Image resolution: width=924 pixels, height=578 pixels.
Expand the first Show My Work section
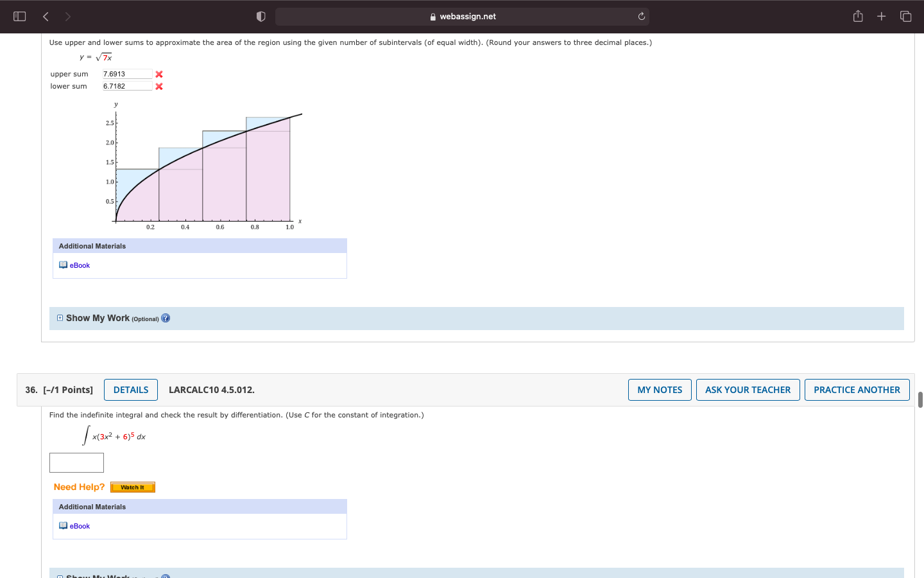pyautogui.click(x=60, y=318)
